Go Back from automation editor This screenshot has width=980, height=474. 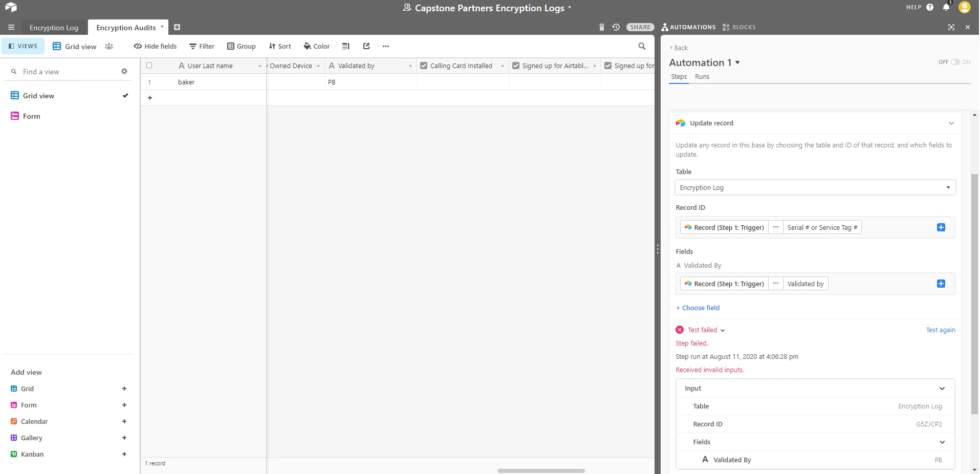point(679,48)
